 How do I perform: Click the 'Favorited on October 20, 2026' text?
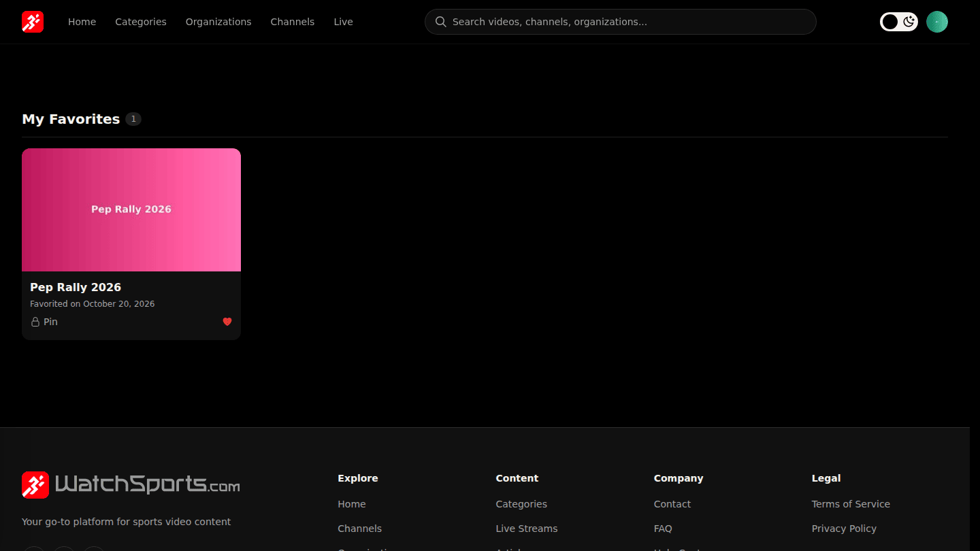pos(93,304)
